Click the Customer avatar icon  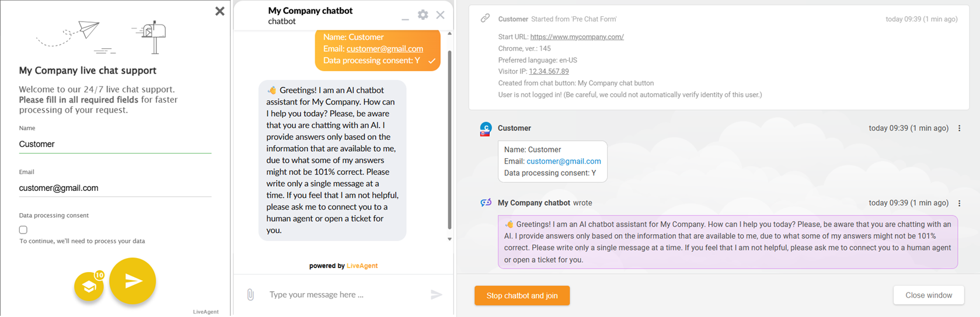click(x=486, y=128)
